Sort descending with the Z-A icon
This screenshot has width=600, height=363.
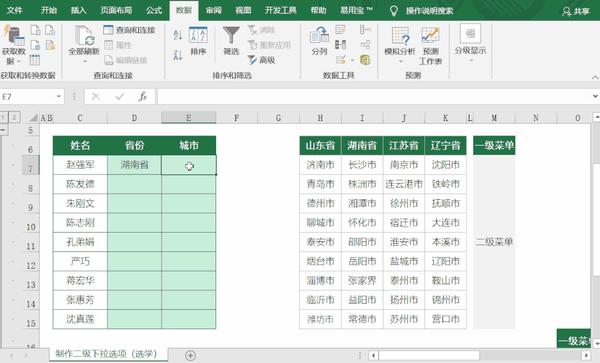(178, 55)
